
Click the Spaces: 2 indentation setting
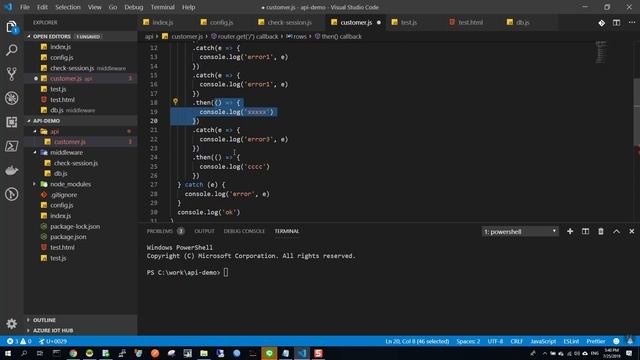point(468,341)
